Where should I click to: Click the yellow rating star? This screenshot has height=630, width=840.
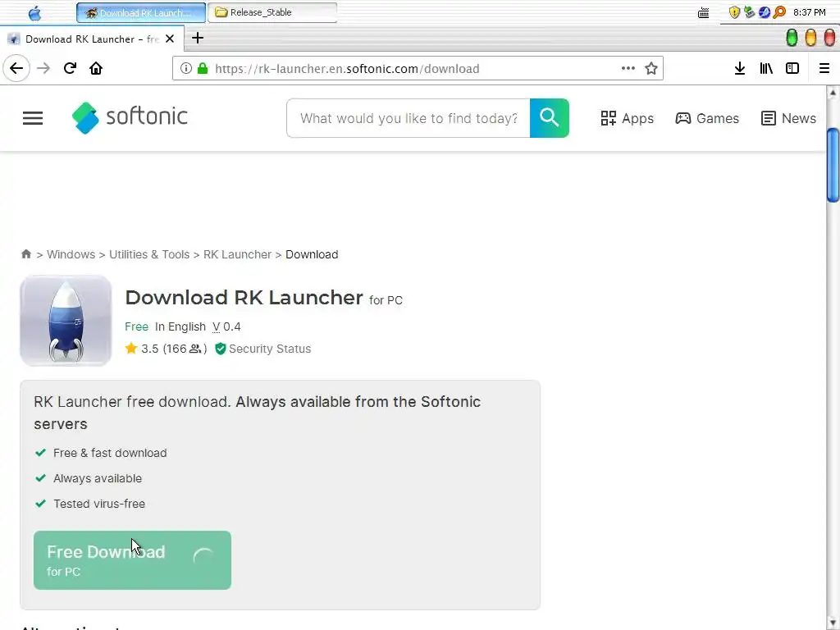click(131, 349)
